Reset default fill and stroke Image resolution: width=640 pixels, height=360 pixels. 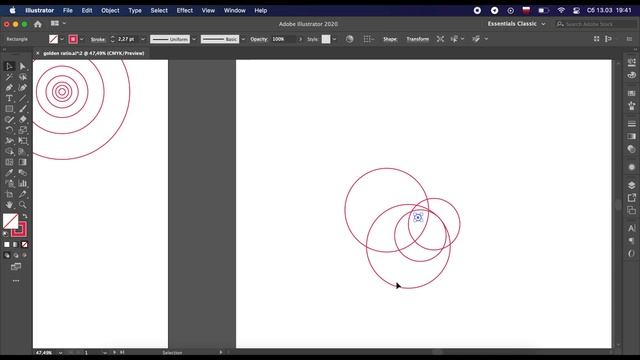(5, 234)
